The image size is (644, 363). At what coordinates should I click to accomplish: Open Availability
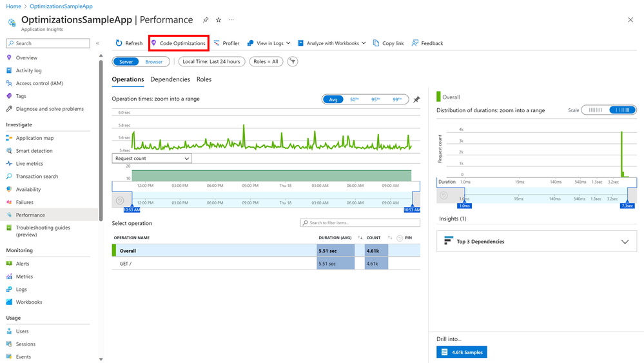click(28, 190)
